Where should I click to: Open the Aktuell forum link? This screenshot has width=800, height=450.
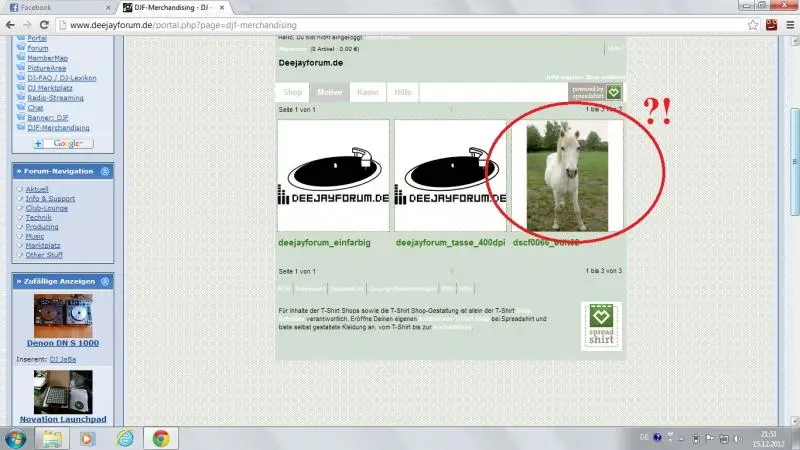37,189
